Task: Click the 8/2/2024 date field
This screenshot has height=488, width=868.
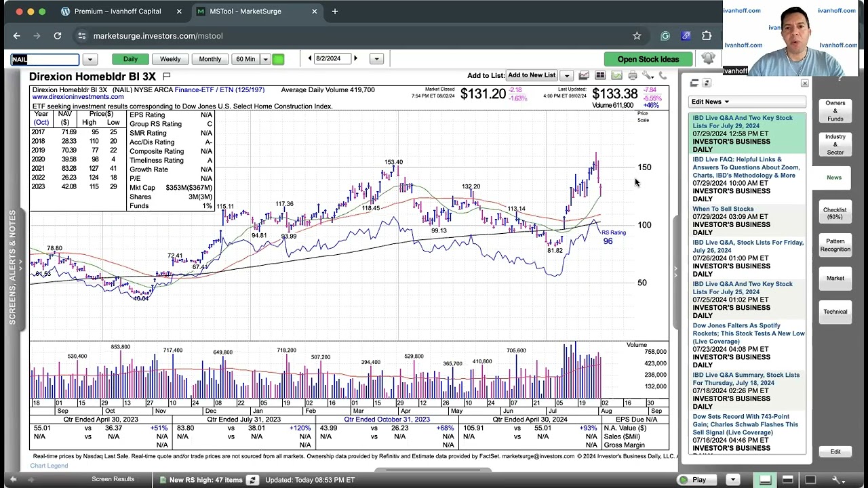Action: tap(332, 59)
